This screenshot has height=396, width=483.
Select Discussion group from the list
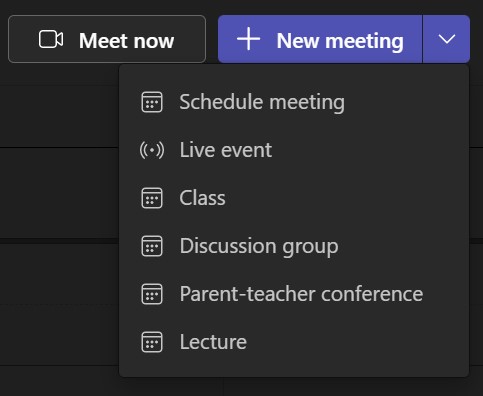pos(294,246)
